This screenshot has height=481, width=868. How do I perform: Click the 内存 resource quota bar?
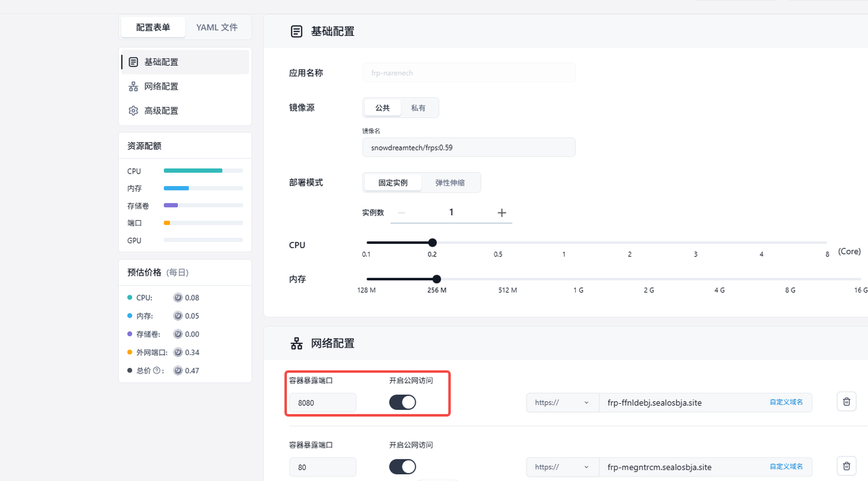203,188
